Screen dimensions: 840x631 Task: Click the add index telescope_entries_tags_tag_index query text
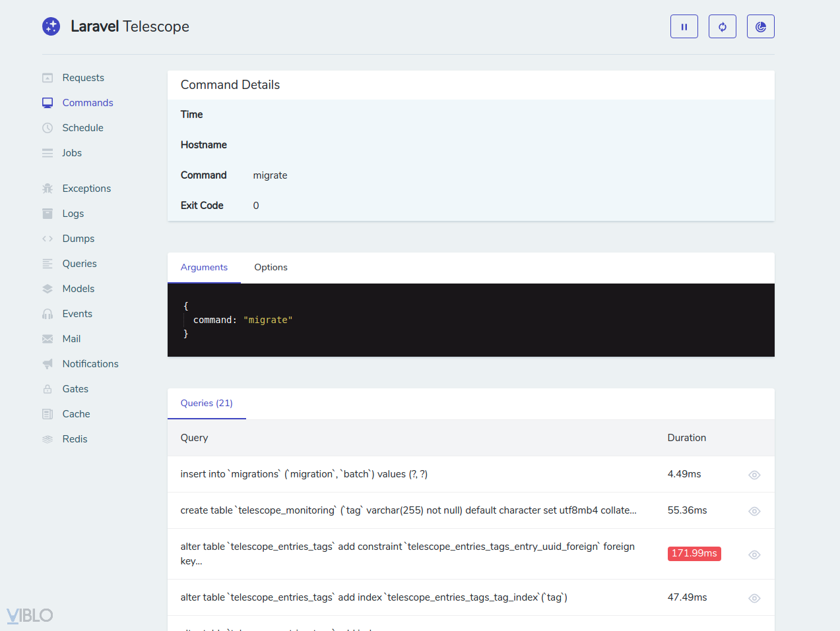pyautogui.click(x=374, y=597)
